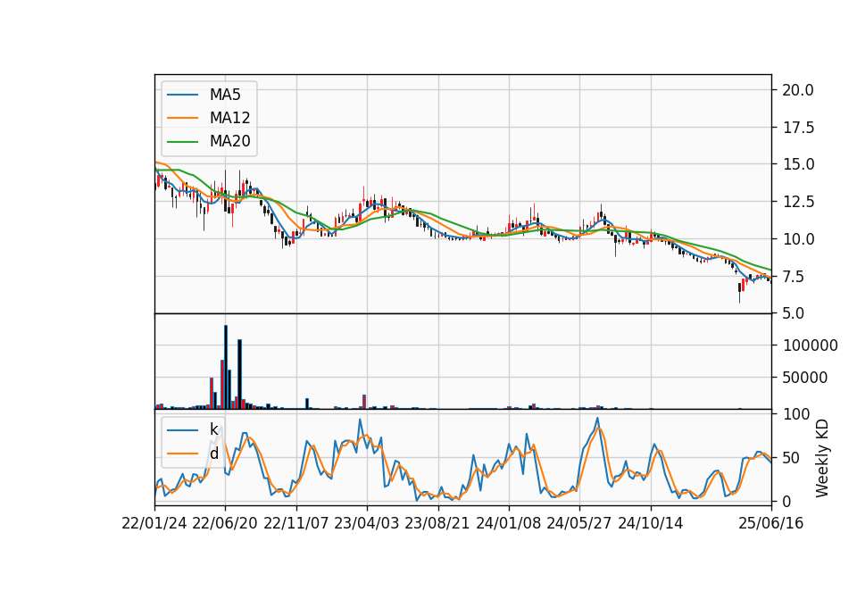Click the d legend label in KD panel
This screenshot has width=857, height=616.
(x=213, y=454)
